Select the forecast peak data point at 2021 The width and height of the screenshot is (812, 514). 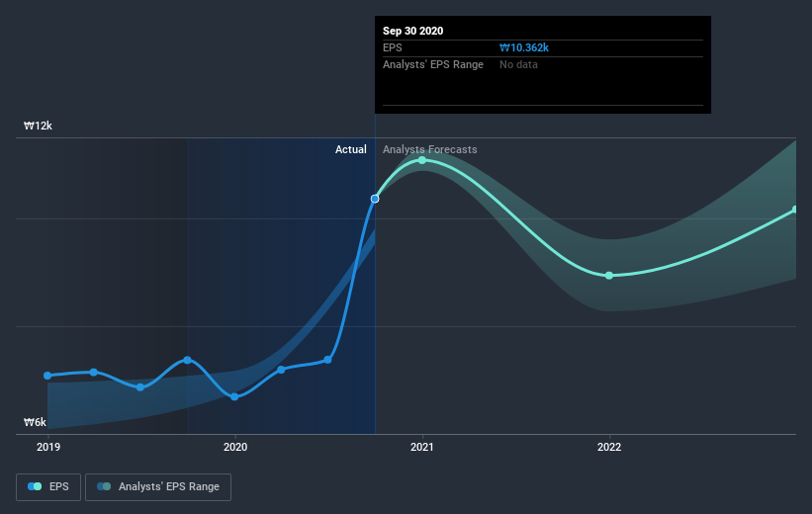click(422, 160)
